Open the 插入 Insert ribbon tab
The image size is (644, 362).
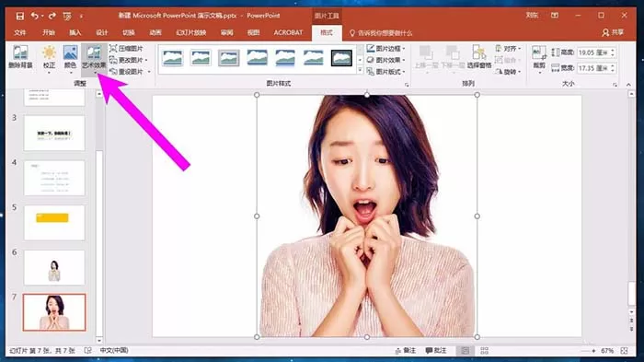click(x=75, y=32)
